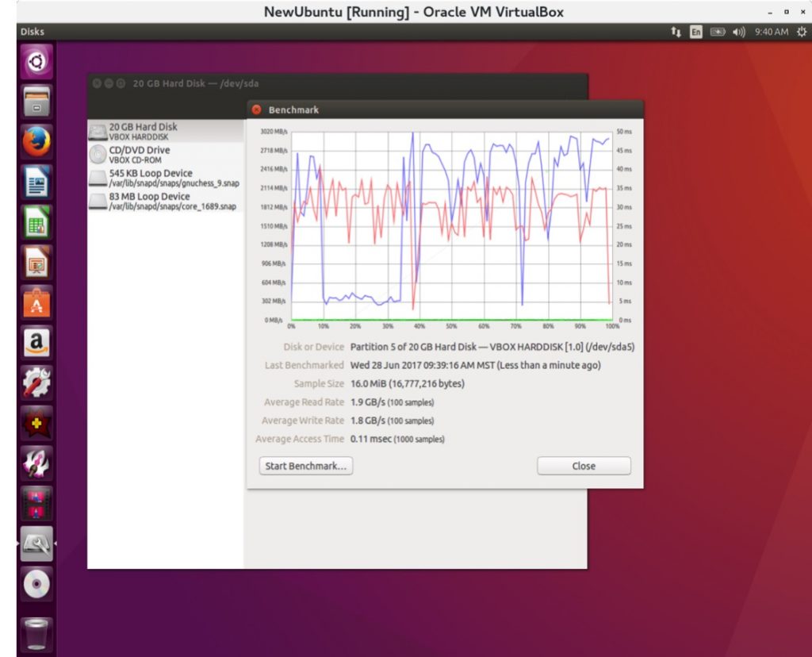Click the Disks app menu in top panel
The height and width of the screenshot is (657, 812).
(x=32, y=32)
